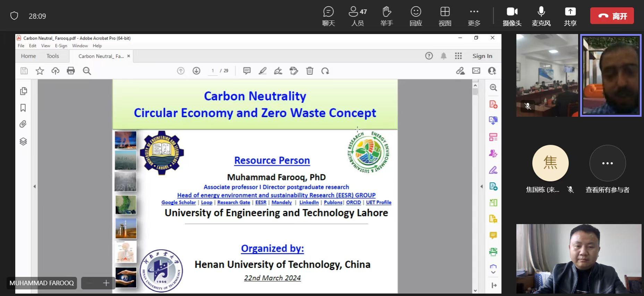Click the share screen (共享) icon
Viewport: 644px width, 296px height.
[x=570, y=16]
